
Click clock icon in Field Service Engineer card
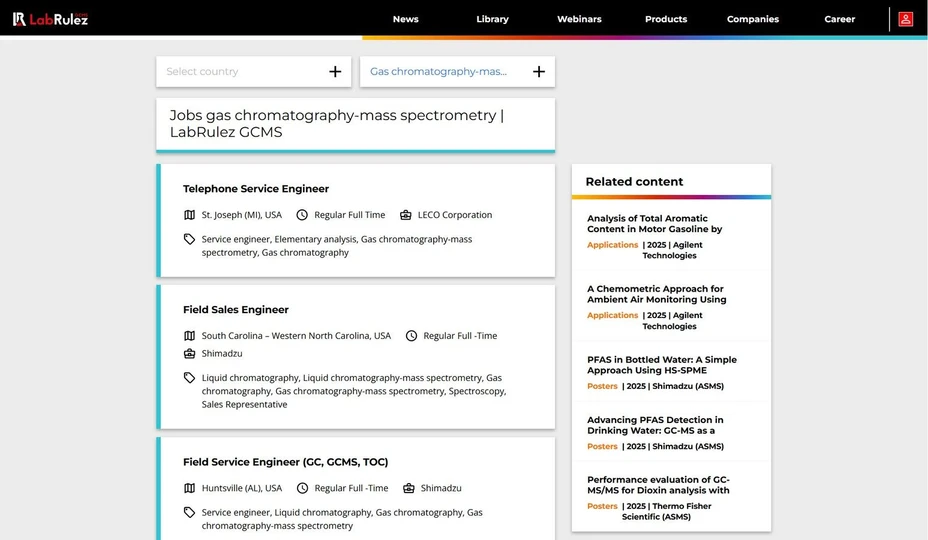tap(302, 488)
